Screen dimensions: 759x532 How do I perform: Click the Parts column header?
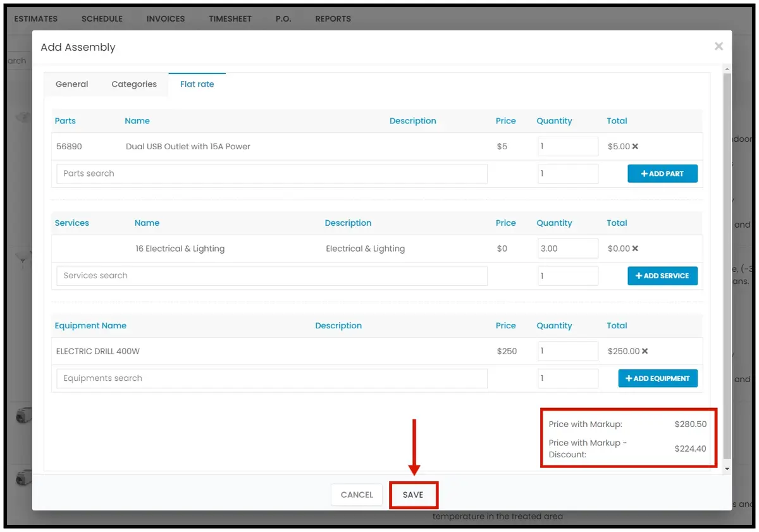pyautogui.click(x=65, y=121)
